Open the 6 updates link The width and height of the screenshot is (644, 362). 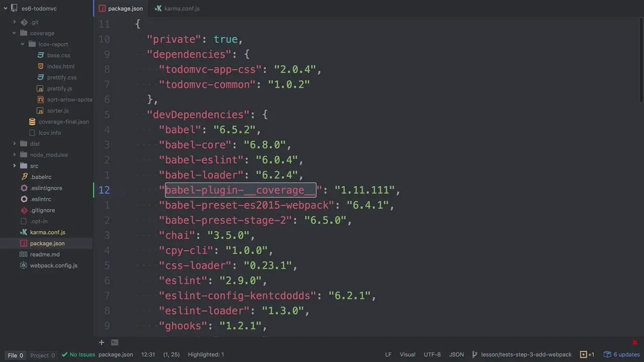click(626, 354)
